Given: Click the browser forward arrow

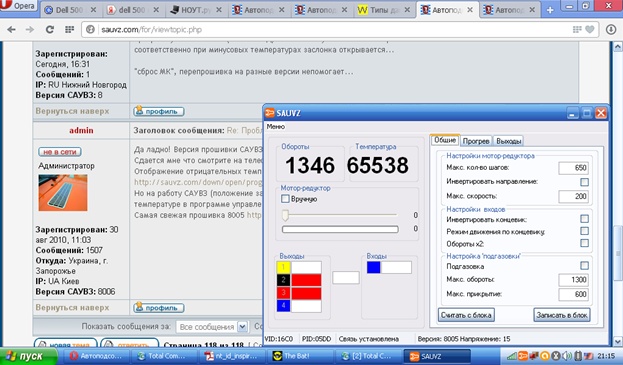Looking at the screenshot, I should pyautogui.click(x=29, y=29).
